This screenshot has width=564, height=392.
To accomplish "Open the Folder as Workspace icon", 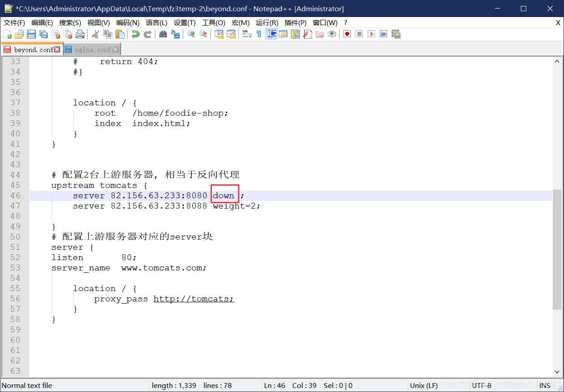I will click(319, 34).
